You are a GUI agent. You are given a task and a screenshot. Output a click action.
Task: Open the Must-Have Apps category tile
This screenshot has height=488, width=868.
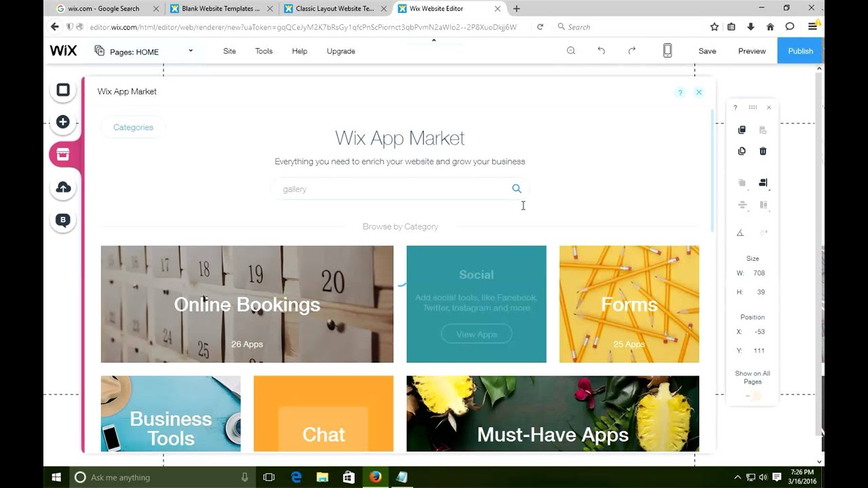pyautogui.click(x=553, y=413)
